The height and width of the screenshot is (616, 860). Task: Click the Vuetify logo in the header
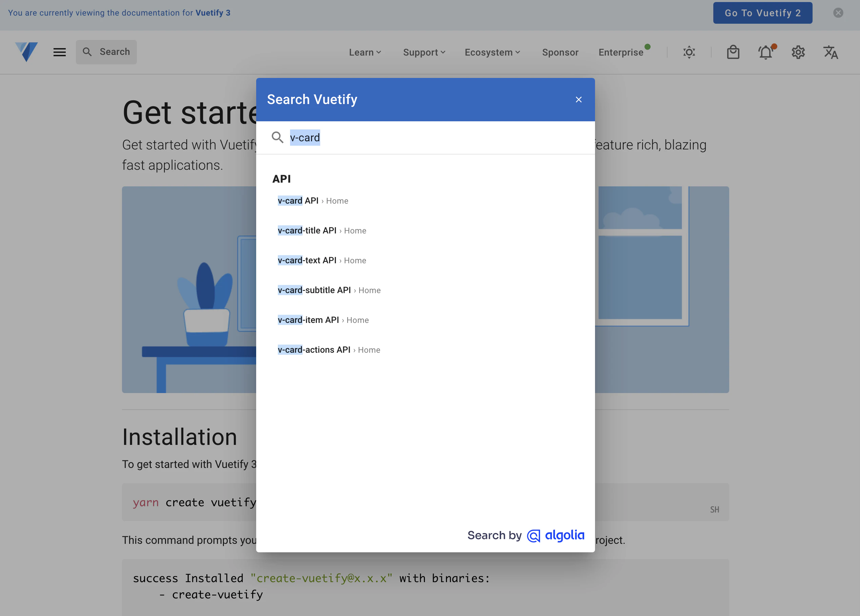[x=26, y=52]
